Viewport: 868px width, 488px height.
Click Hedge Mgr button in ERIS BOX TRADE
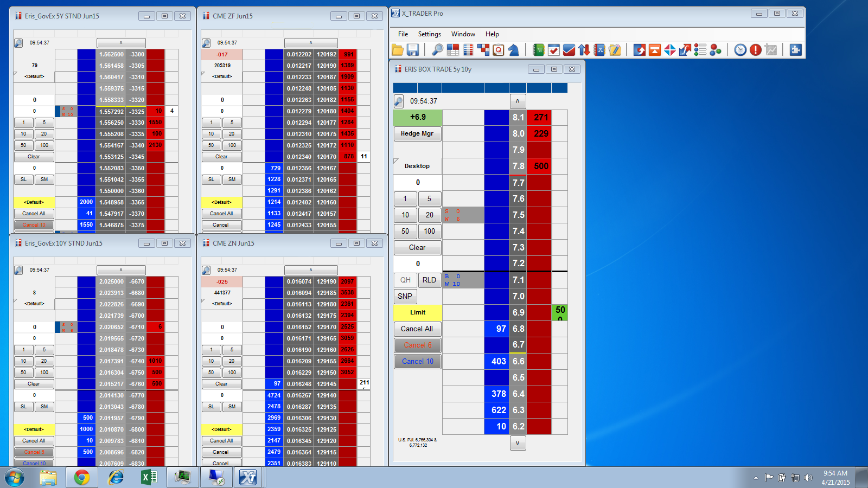417,134
